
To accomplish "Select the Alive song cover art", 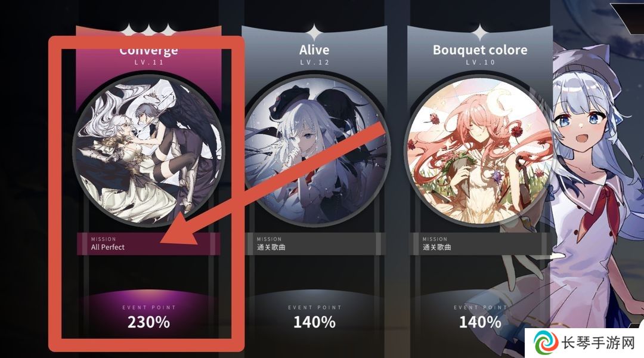I will click(315, 150).
